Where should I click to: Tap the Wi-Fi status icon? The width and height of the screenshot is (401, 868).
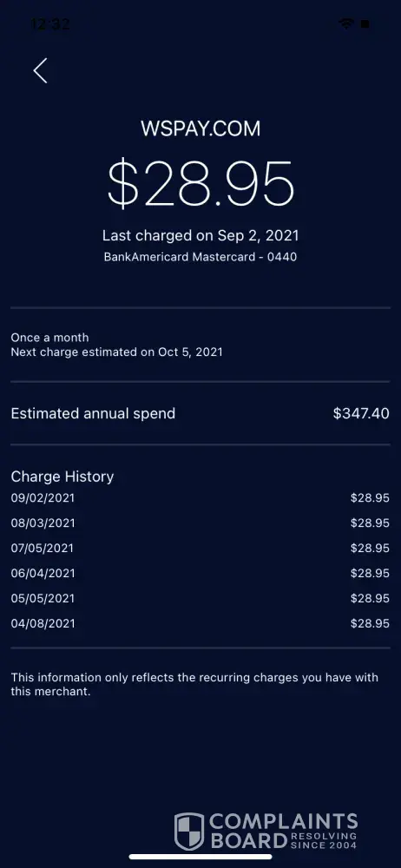click(x=347, y=23)
